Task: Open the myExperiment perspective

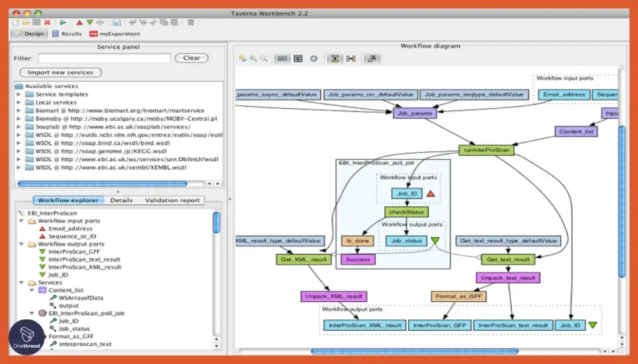Action: [115, 34]
